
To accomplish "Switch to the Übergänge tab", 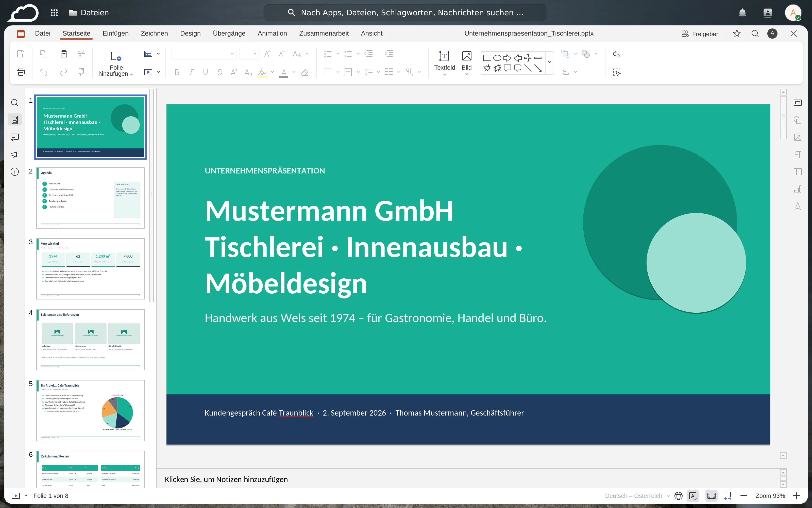I will point(229,33).
